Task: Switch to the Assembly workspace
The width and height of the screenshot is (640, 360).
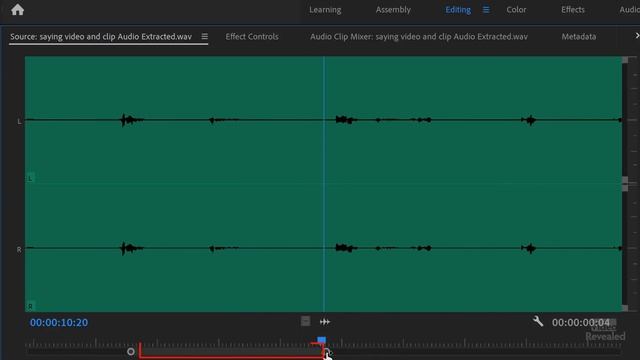Action: coord(393,10)
